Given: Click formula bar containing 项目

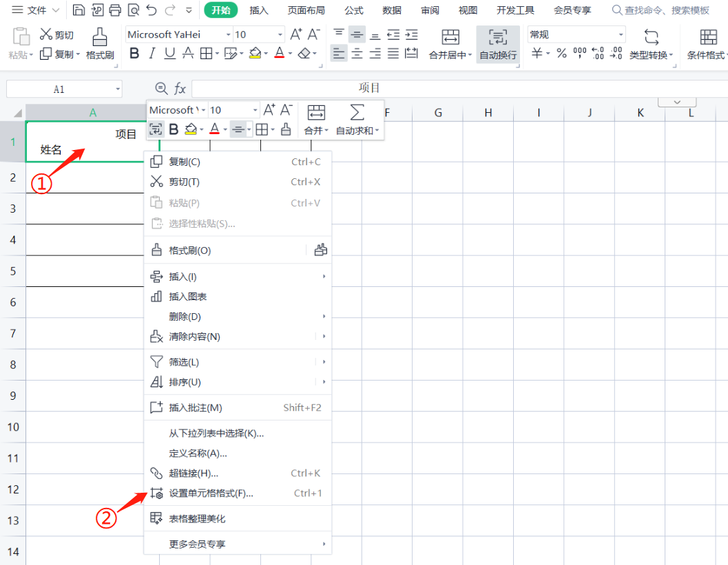Looking at the screenshot, I should pos(459,88).
